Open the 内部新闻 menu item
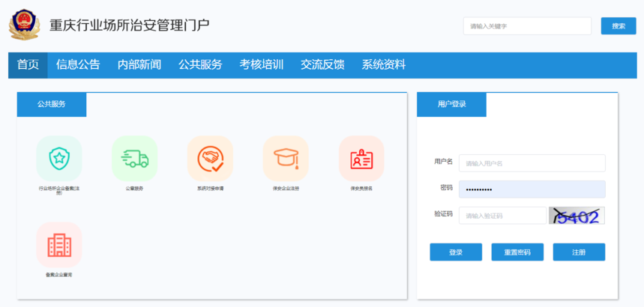Screen dimensions: 644x307 (139, 65)
